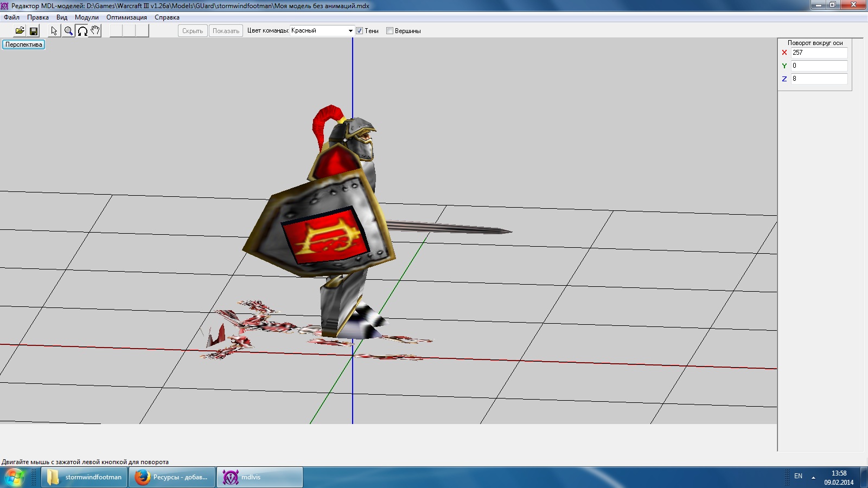The height and width of the screenshot is (488, 868).
Task: Switch to the stormwindfootman folder window
Action: (85, 477)
